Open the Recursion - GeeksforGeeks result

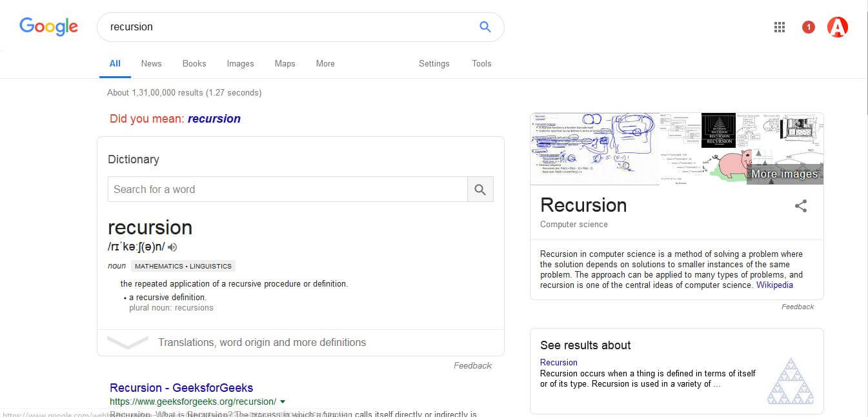[181, 388]
